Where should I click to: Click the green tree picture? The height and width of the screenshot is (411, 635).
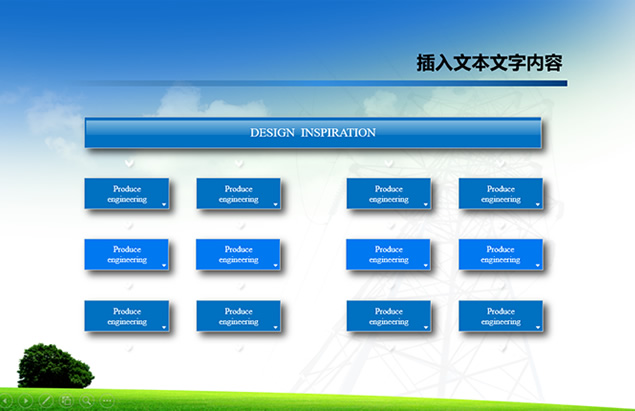[55, 366]
